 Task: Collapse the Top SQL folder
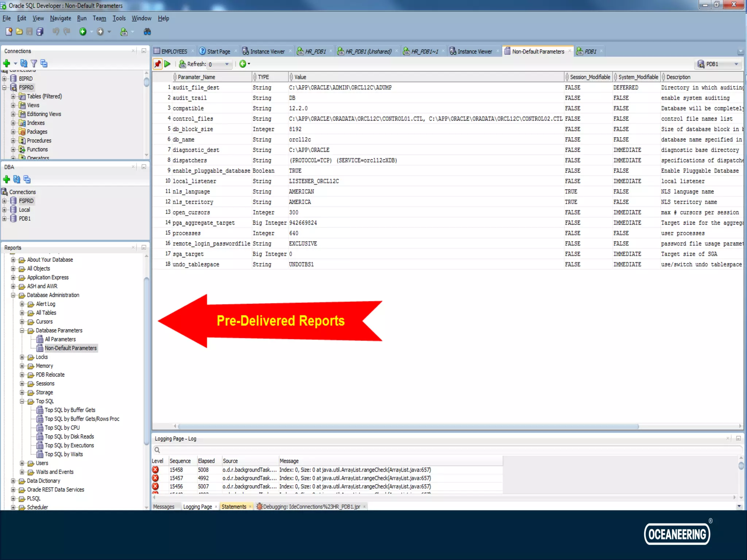(22, 401)
